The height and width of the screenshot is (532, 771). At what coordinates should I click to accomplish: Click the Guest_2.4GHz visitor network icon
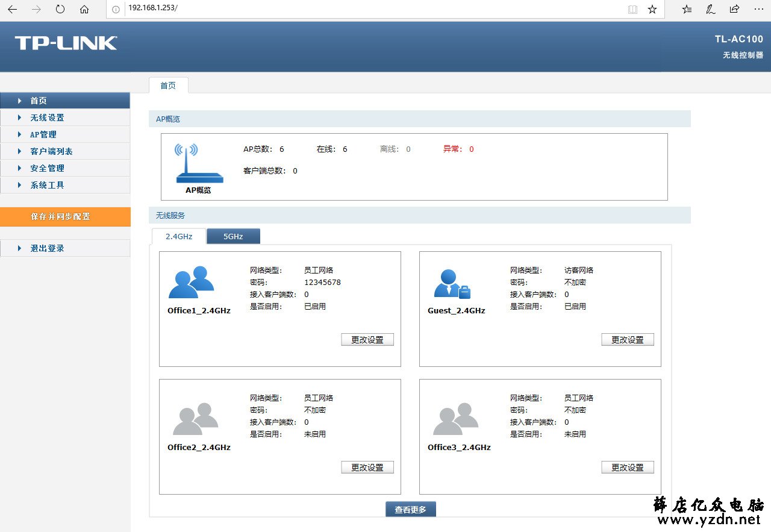click(x=452, y=283)
